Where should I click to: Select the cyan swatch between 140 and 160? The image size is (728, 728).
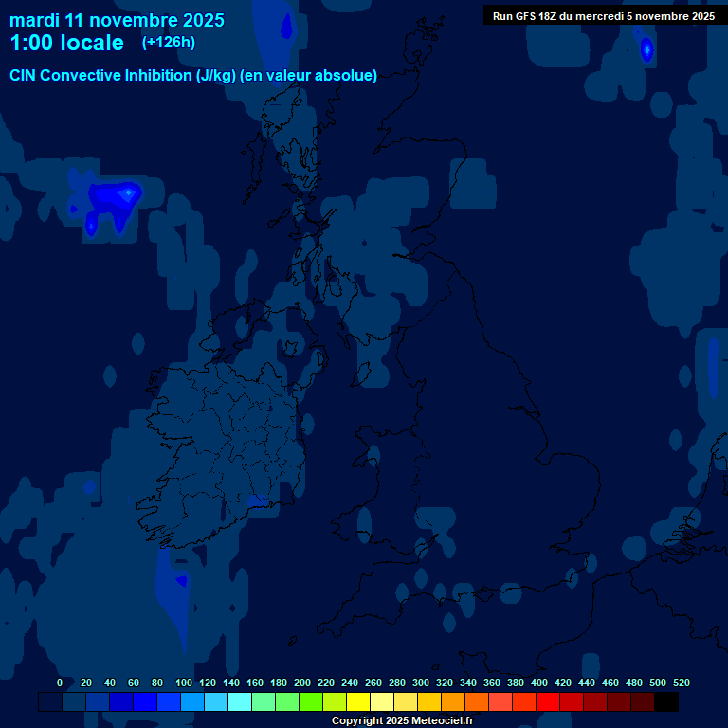pos(240,702)
